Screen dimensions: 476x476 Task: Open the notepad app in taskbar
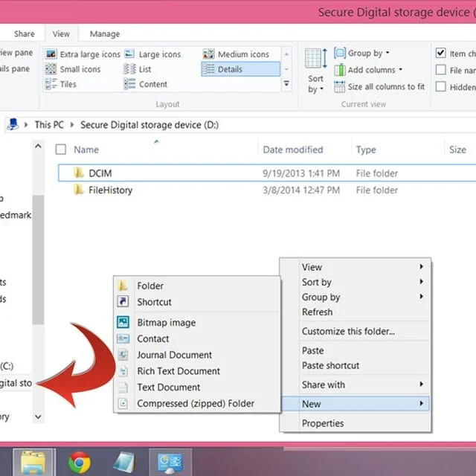point(124,463)
